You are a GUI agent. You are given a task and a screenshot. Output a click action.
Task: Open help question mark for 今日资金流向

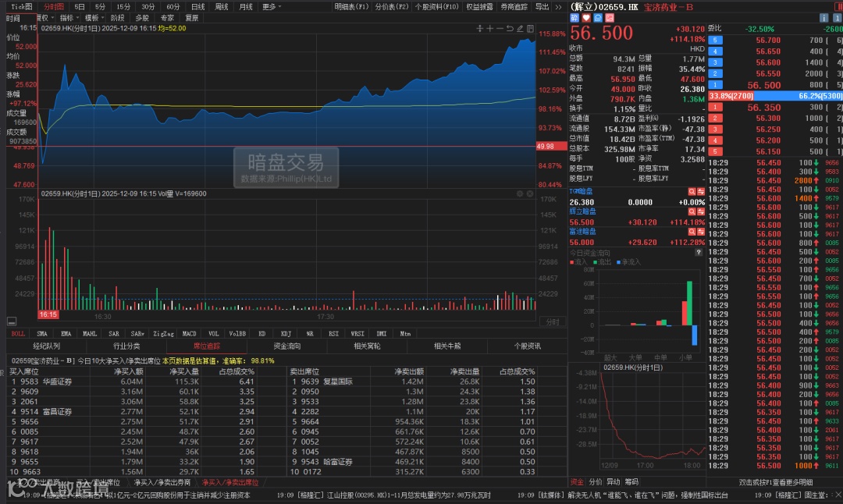(699, 253)
